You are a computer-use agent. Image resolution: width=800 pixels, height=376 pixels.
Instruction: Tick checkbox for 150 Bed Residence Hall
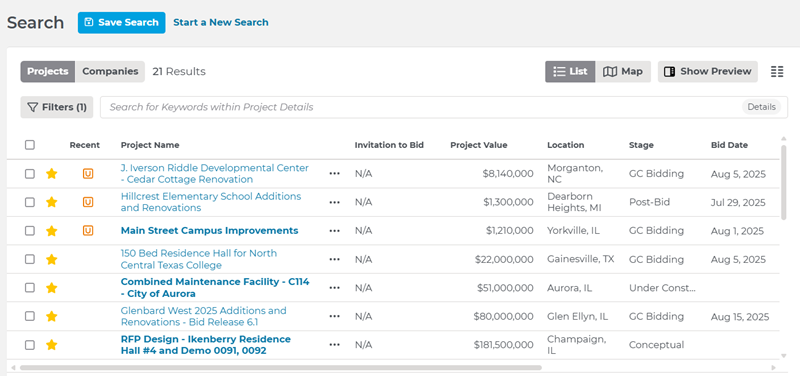coord(30,260)
